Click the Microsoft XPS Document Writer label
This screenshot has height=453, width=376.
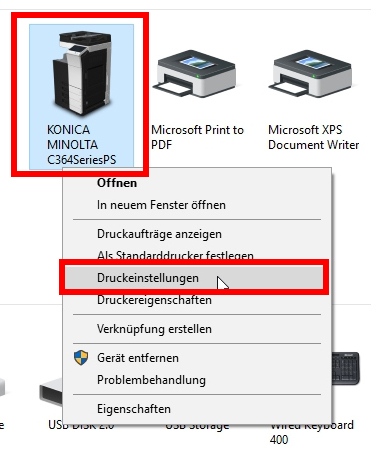click(313, 137)
